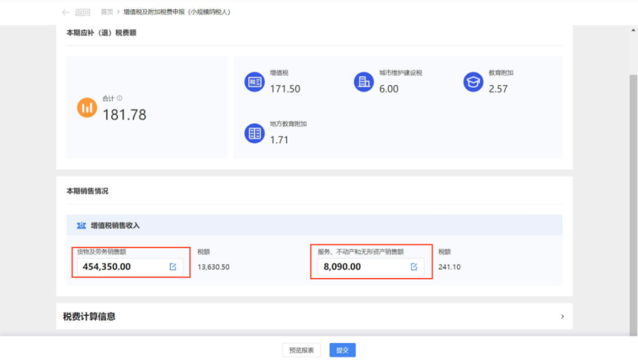Click the 地方教育附加 book icon
638x364 pixels.
[x=255, y=133]
